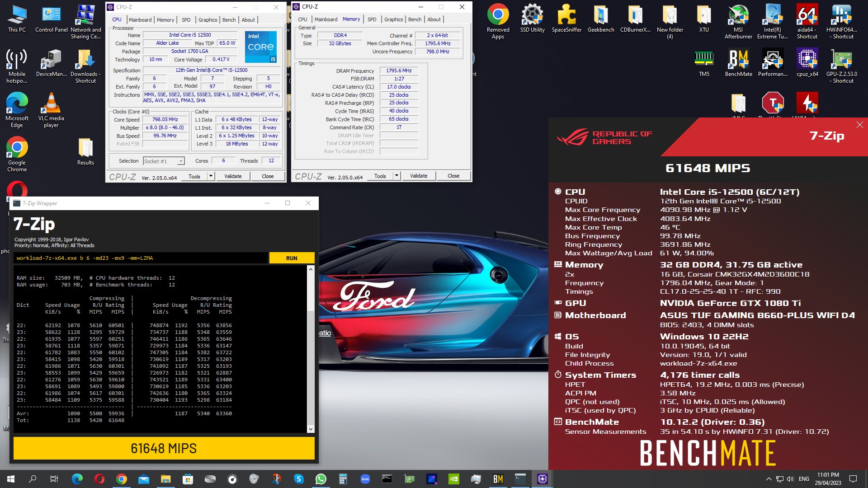
Task: Click the WhatsApp taskbar icon
Action: 321,479
